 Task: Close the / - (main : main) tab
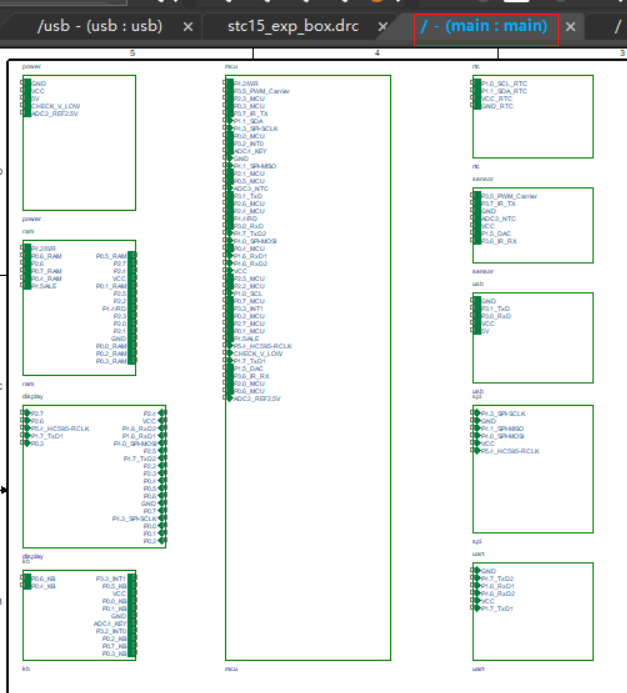[570, 27]
